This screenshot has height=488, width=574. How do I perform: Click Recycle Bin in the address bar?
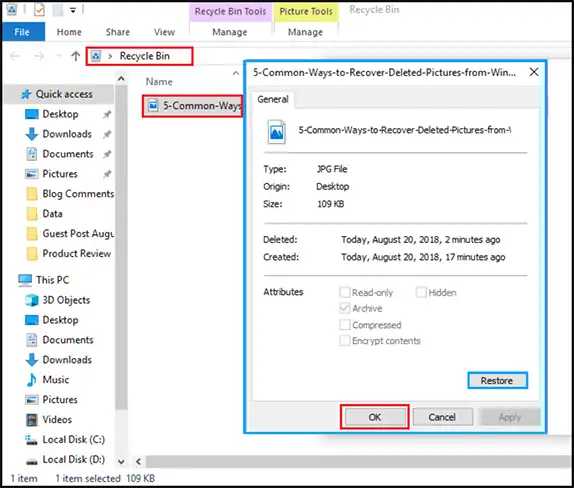pos(145,56)
